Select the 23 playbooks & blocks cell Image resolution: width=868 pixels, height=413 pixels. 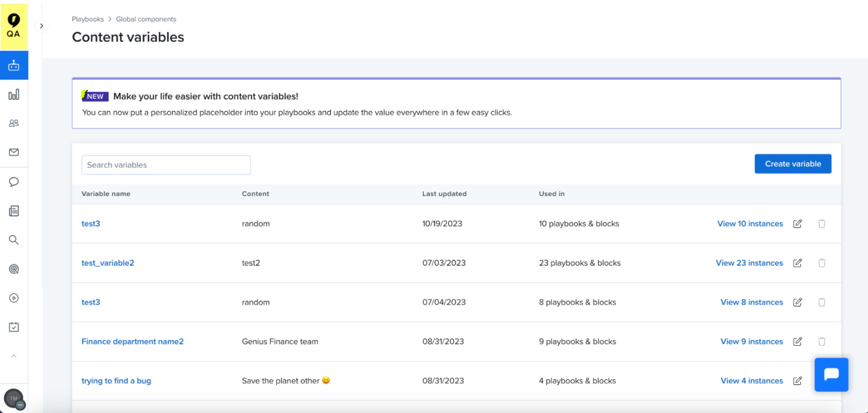coord(580,263)
